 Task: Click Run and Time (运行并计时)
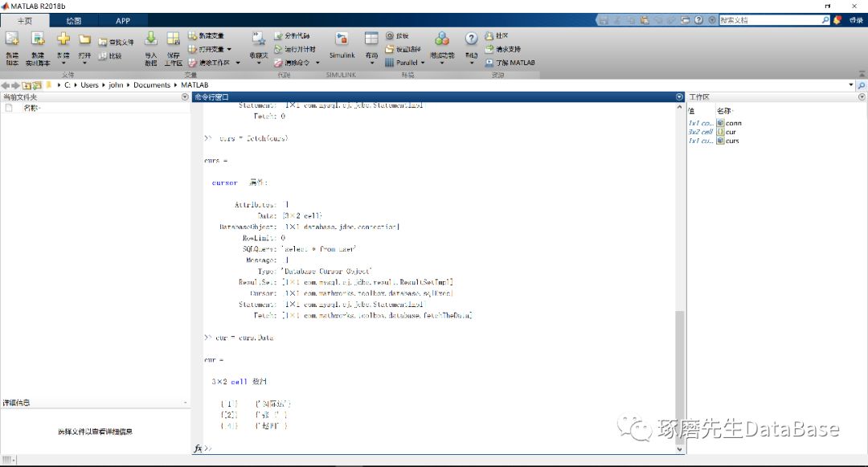coord(295,49)
